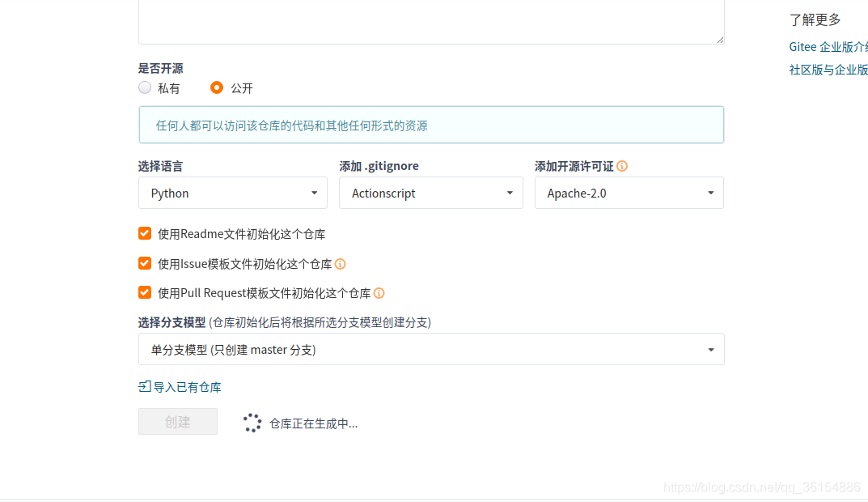The width and height of the screenshot is (868, 502).
Task: Click info icon next to Issue模板 option
Action: [x=341, y=264]
